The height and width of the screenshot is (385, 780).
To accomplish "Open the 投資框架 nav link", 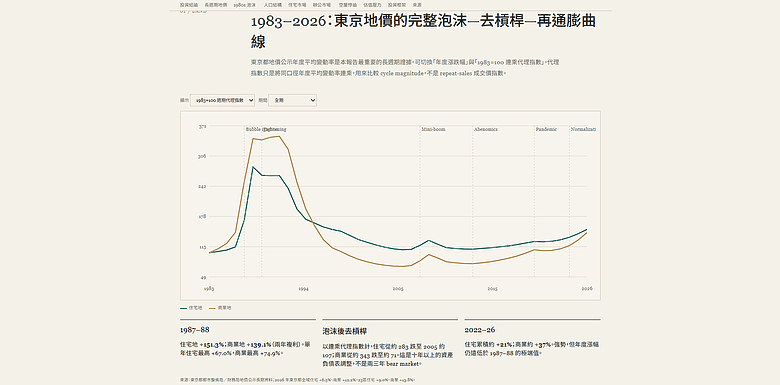I will pos(396,4).
